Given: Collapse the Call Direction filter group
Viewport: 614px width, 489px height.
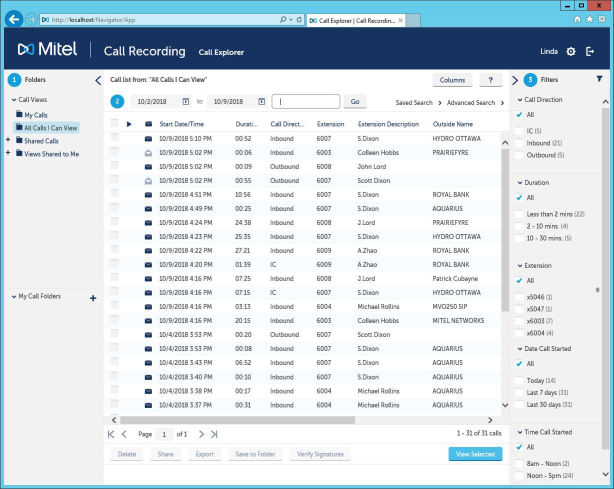Looking at the screenshot, I should 520,100.
